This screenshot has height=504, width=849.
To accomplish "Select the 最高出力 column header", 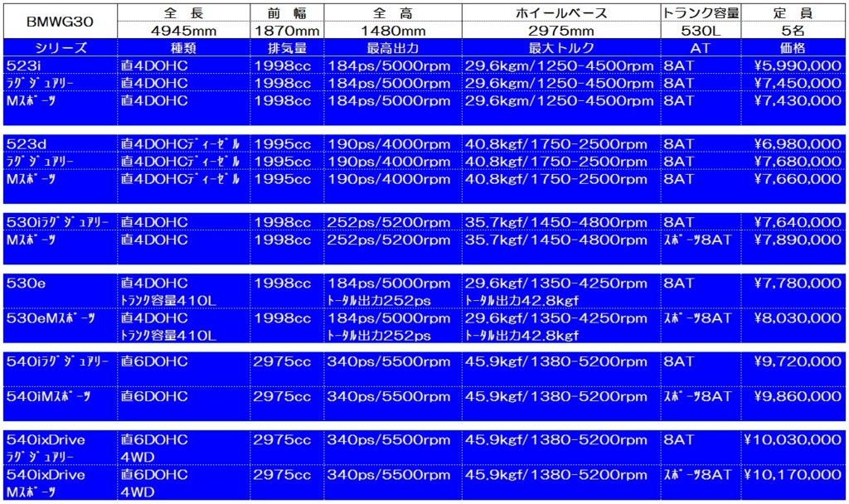I will (x=393, y=48).
